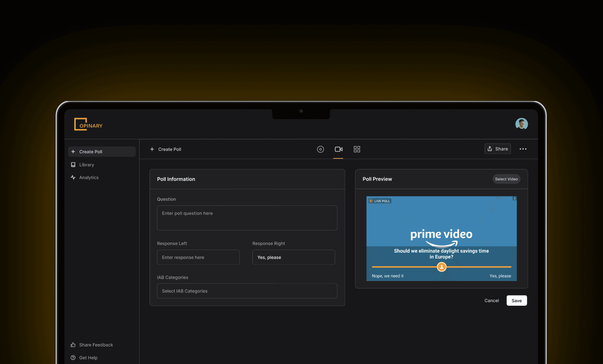
Task: Click the Live Poll badge in preview
Action: (380, 201)
